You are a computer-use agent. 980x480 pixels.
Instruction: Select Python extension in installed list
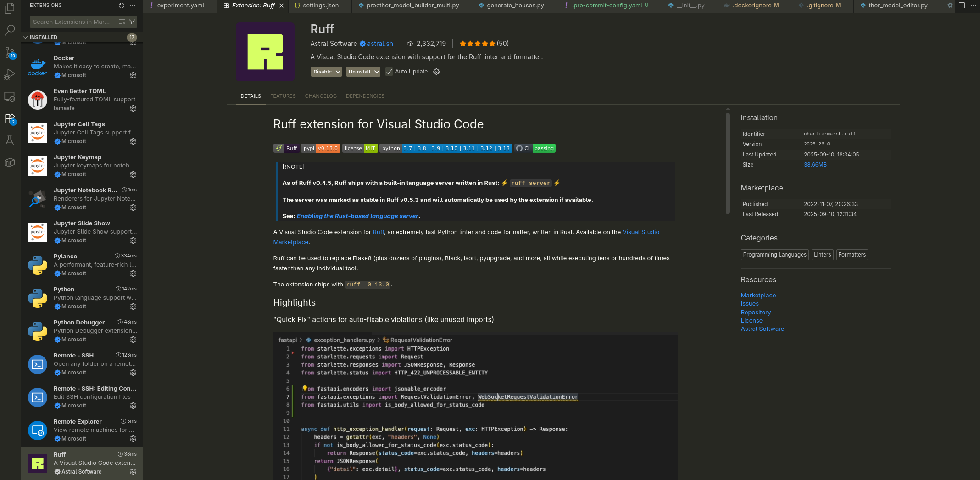(x=82, y=298)
